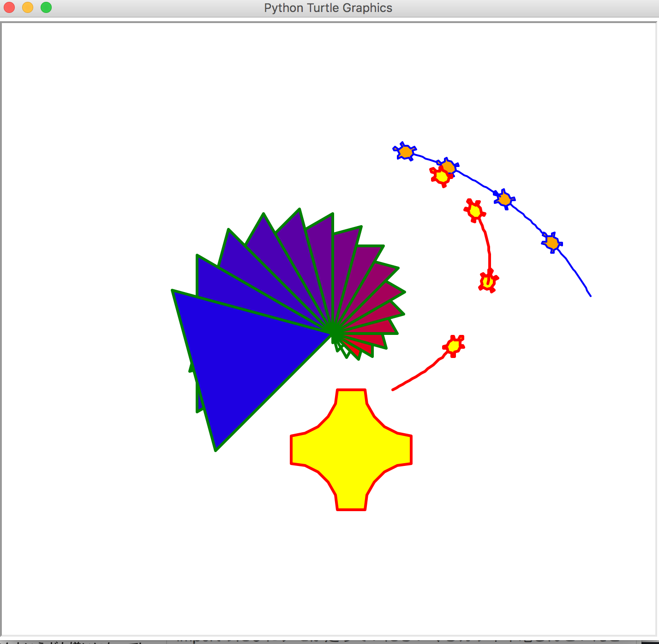The width and height of the screenshot is (659, 644).
Task: Click the turtle at the bottom of the red curve
Action: 488,280
